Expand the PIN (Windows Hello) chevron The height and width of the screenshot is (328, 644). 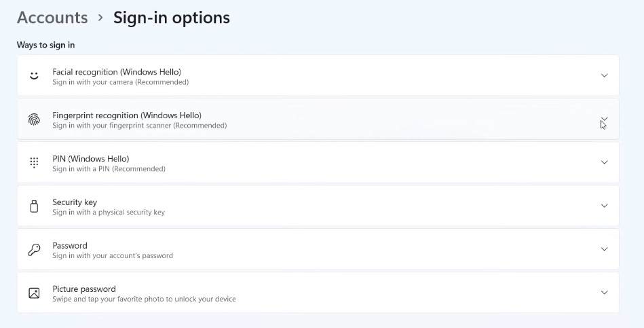[604, 162]
